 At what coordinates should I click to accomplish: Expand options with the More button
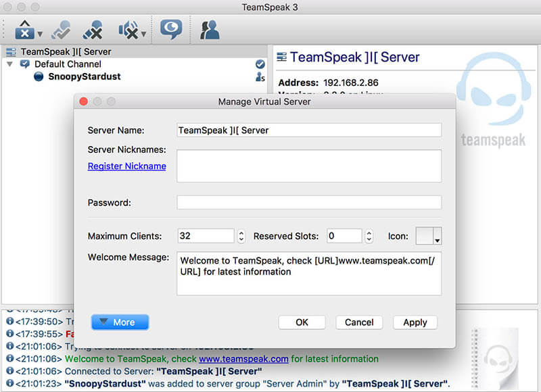120,322
